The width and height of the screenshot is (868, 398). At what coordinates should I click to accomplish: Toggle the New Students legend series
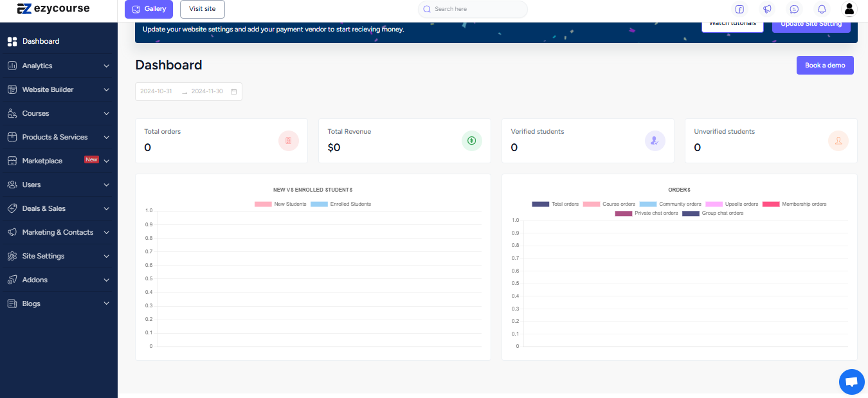[280, 204]
